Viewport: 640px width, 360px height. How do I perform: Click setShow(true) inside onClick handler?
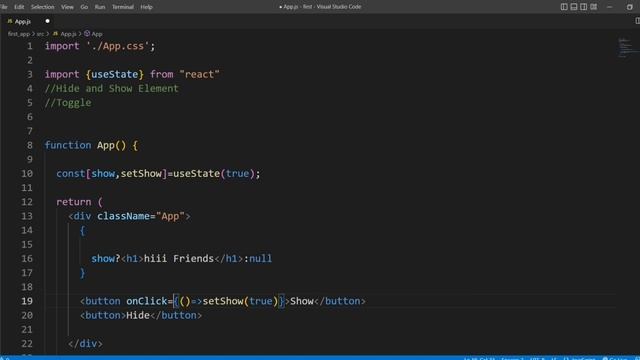[x=240, y=301]
